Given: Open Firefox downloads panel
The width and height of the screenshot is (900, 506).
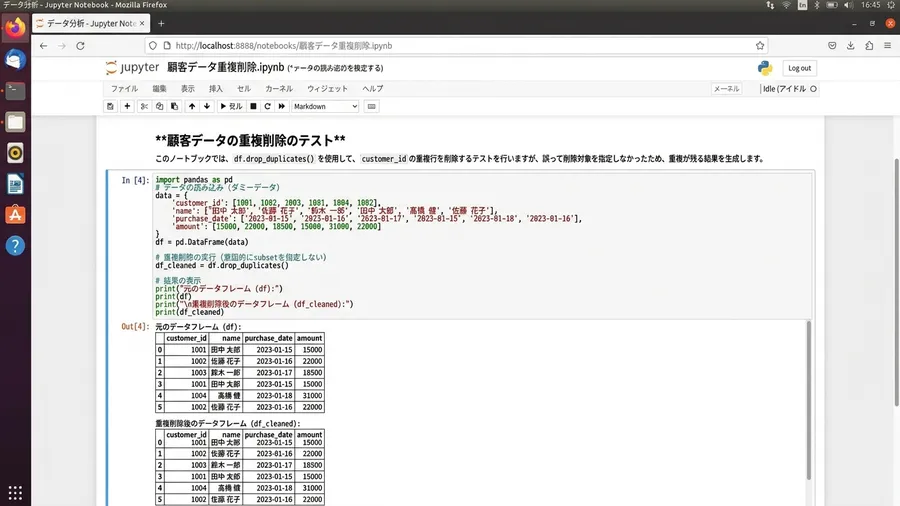Looking at the screenshot, I should (851, 45).
